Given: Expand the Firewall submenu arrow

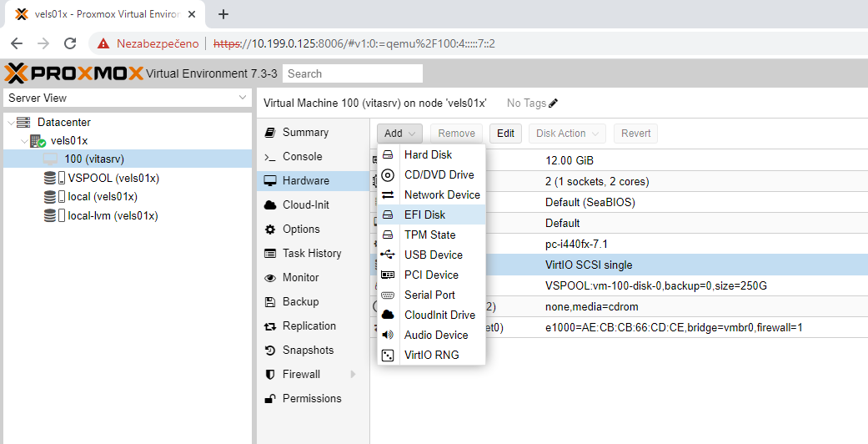Looking at the screenshot, I should [353, 375].
